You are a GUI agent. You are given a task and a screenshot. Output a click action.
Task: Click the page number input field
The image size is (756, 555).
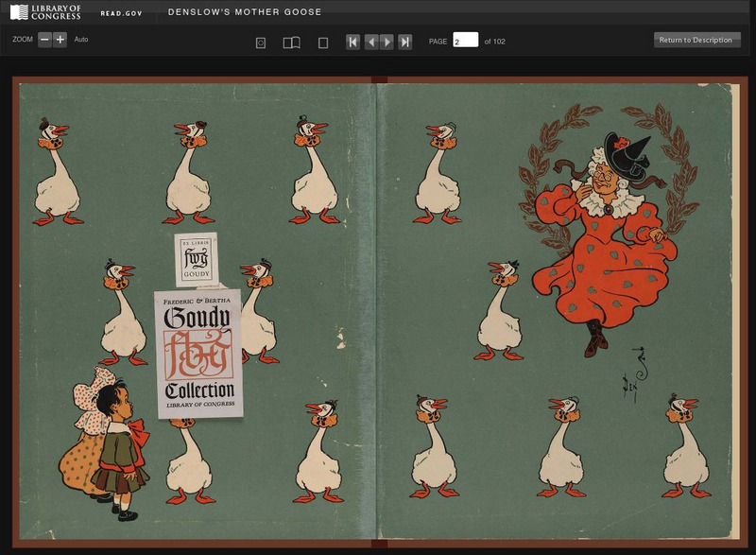(465, 40)
